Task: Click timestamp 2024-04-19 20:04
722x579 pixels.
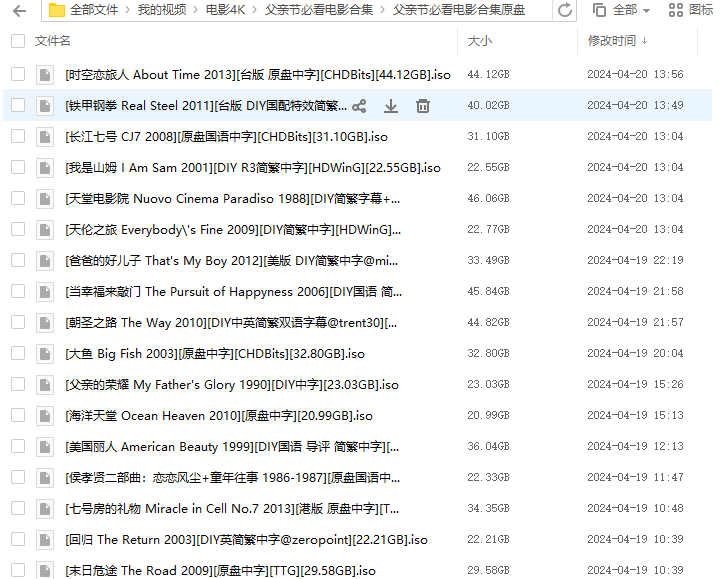Action: coord(635,353)
